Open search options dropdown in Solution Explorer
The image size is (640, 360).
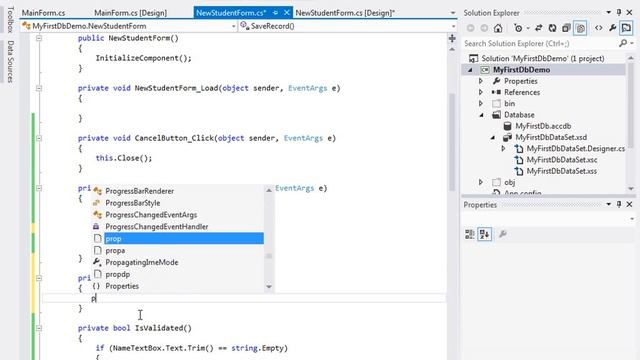coord(632,43)
